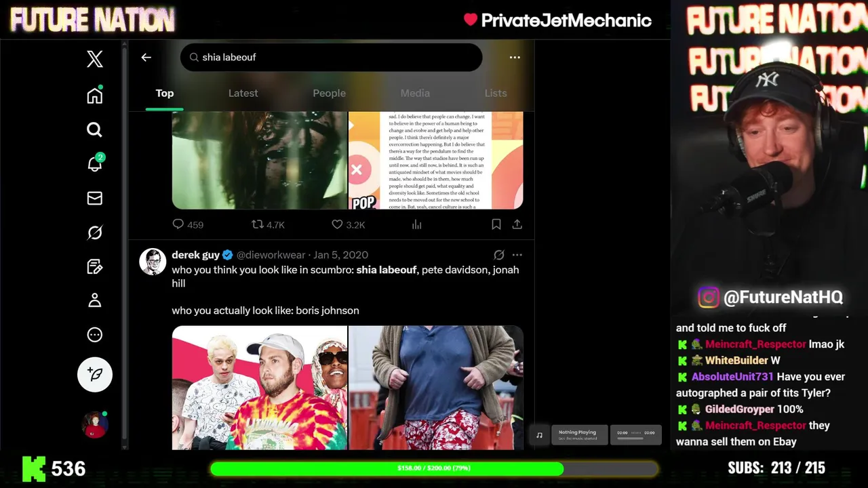
Task: Click chat username AbsoluteUnit731
Action: (732, 377)
